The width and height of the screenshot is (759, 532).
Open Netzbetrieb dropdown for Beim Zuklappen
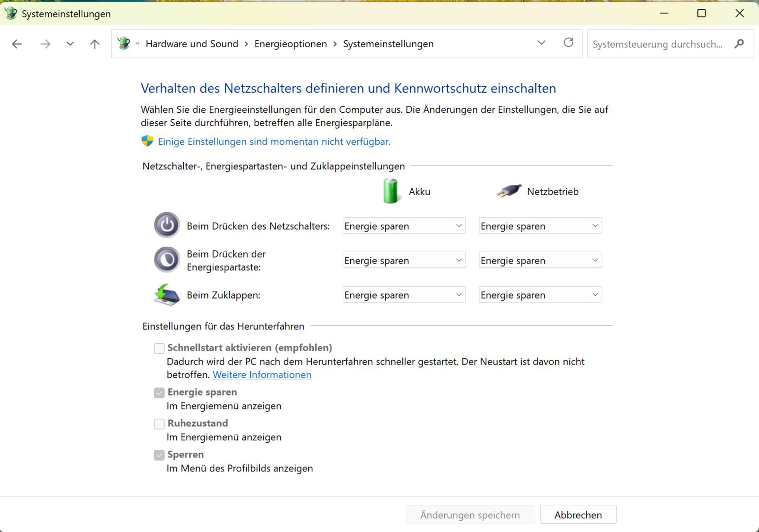pos(540,295)
